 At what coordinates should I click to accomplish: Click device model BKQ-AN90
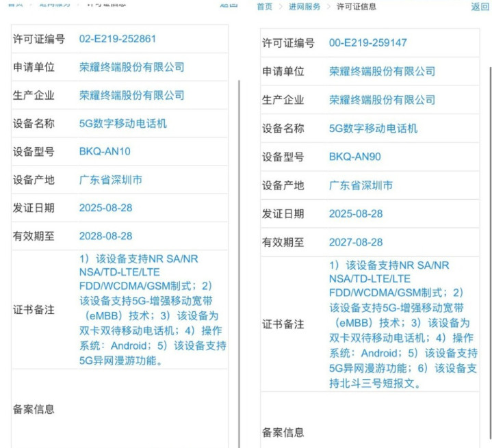355,157
